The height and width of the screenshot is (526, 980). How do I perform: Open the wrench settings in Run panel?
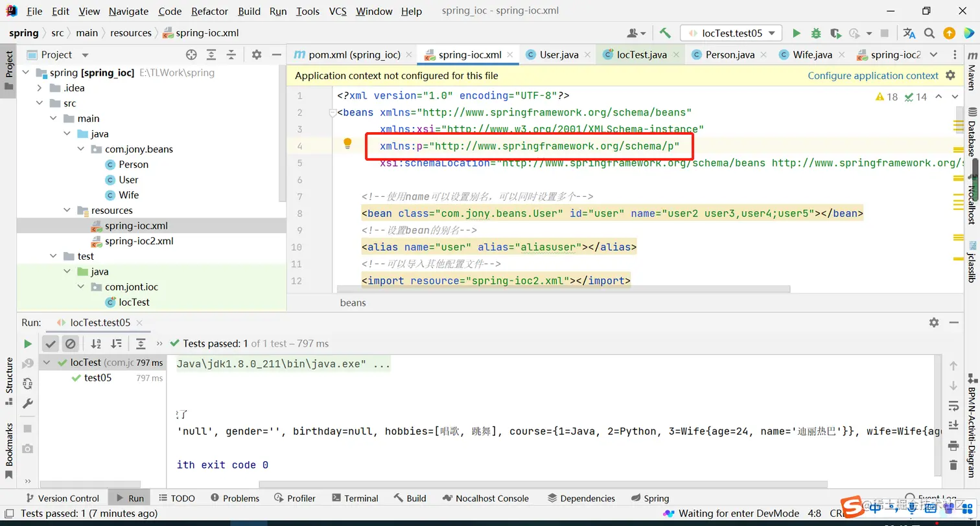(x=28, y=404)
